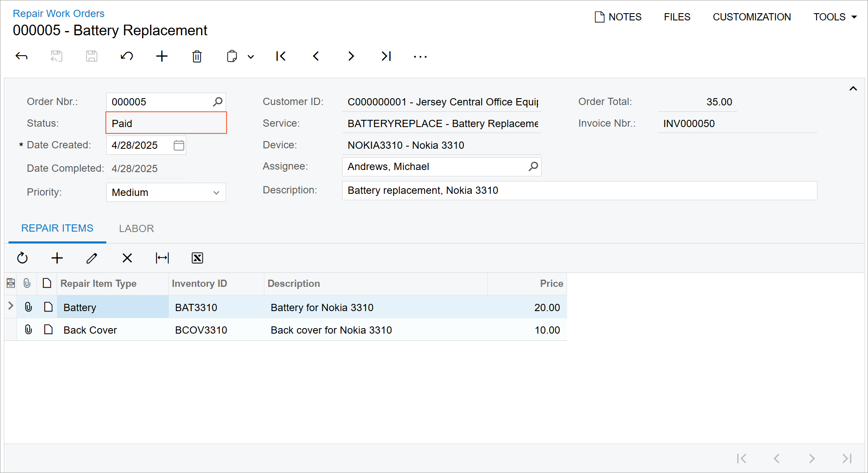Click the Delete trash icon in toolbar
The width and height of the screenshot is (868, 473).
pos(197,56)
